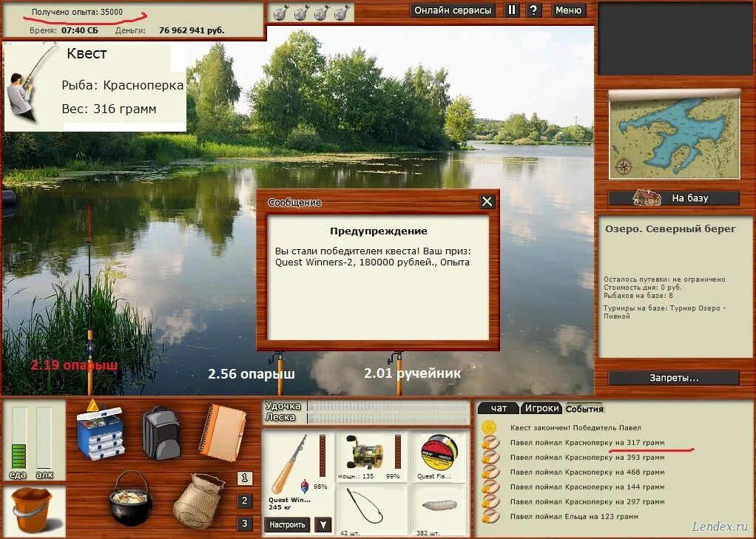The image size is (756, 539).
Task: Close the Сообщение dialog
Action: [487, 202]
